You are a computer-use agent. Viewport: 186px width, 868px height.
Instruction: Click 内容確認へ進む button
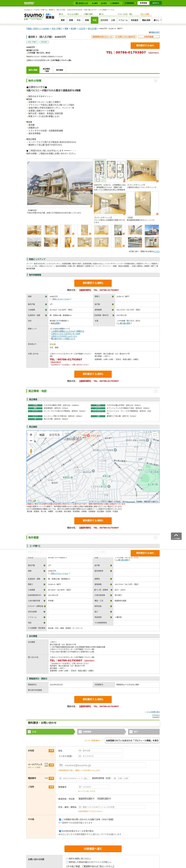93,849
